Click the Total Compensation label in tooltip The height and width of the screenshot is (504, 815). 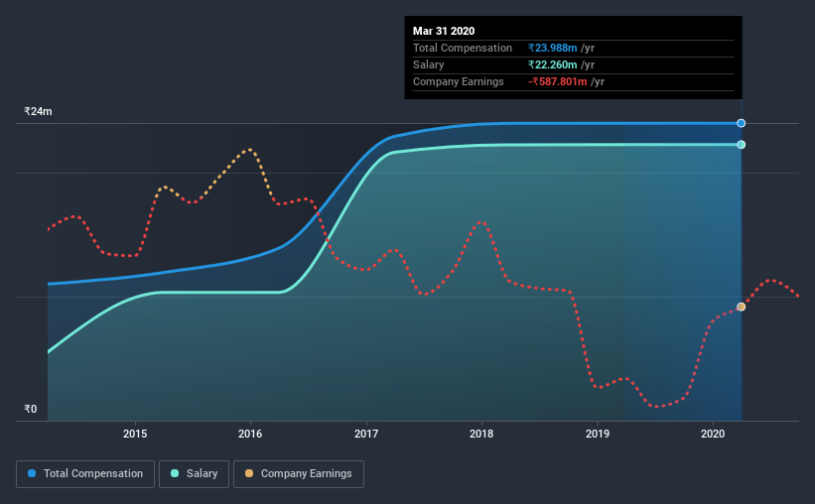click(x=463, y=48)
